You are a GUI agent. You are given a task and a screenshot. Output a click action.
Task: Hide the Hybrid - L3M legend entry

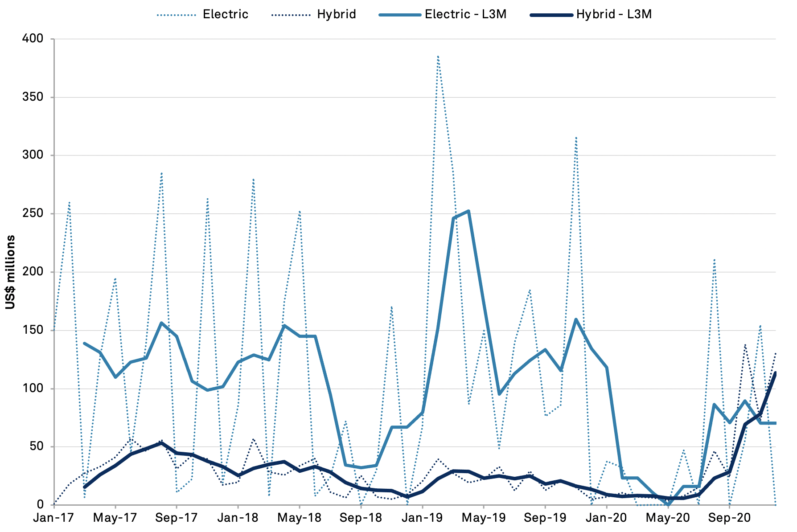pos(613,14)
